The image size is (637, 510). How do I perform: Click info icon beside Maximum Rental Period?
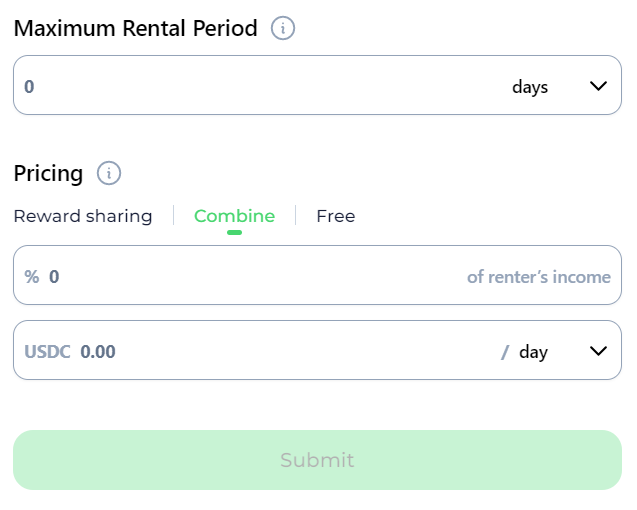283,28
